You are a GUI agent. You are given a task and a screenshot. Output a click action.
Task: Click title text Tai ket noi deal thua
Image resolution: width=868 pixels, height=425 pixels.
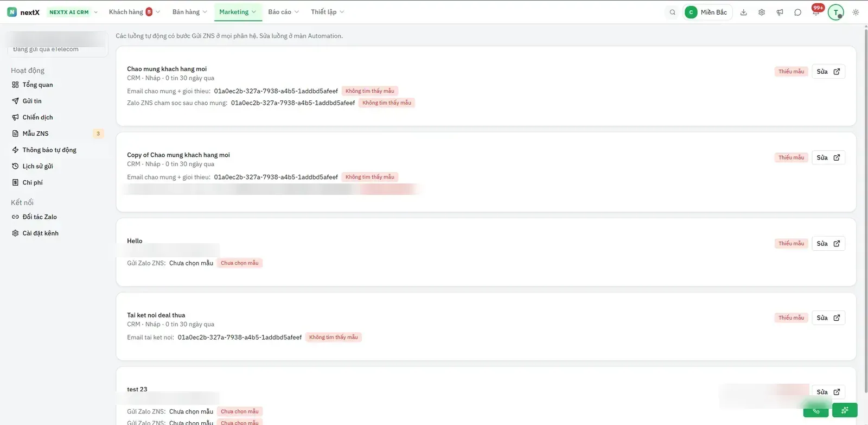(x=156, y=315)
